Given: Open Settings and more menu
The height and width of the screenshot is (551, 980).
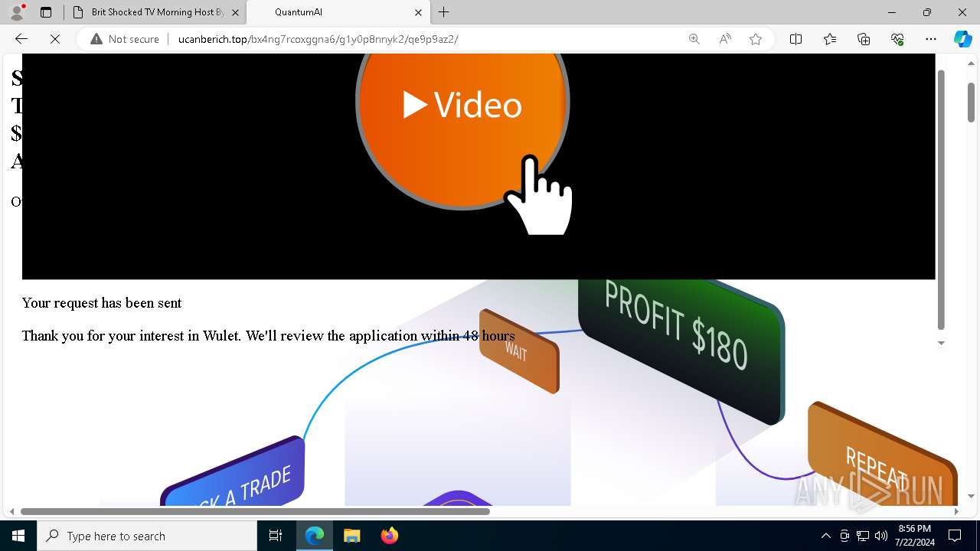Looking at the screenshot, I should click(x=931, y=39).
